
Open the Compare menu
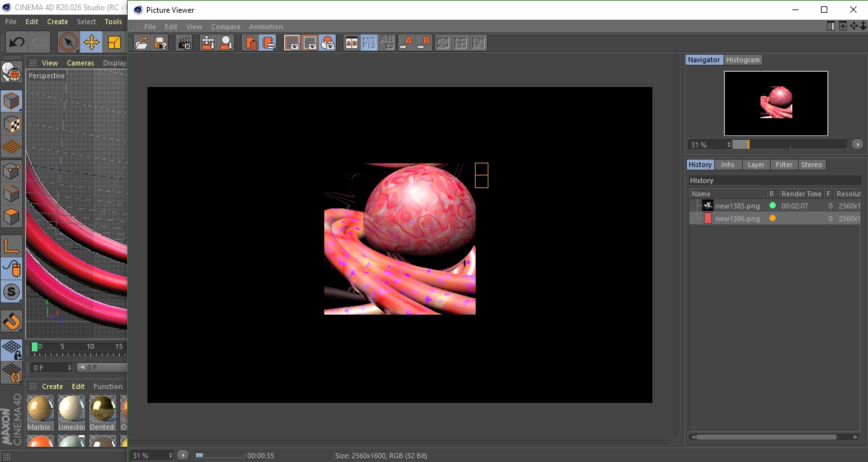[x=226, y=27]
